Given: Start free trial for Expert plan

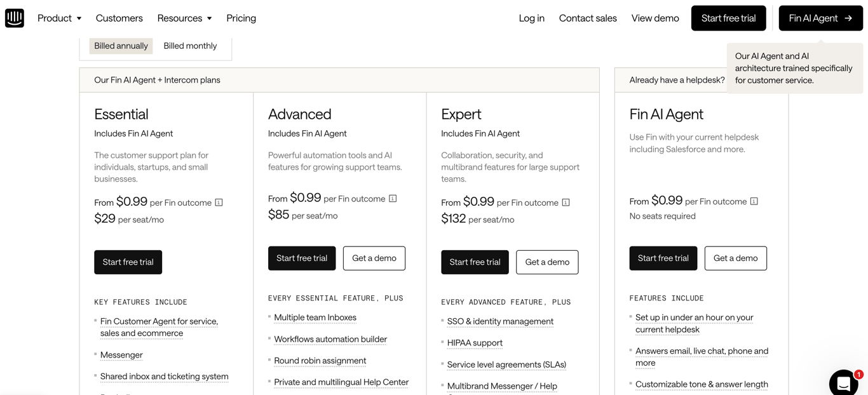Looking at the screenshot, I should click(475, 262).
